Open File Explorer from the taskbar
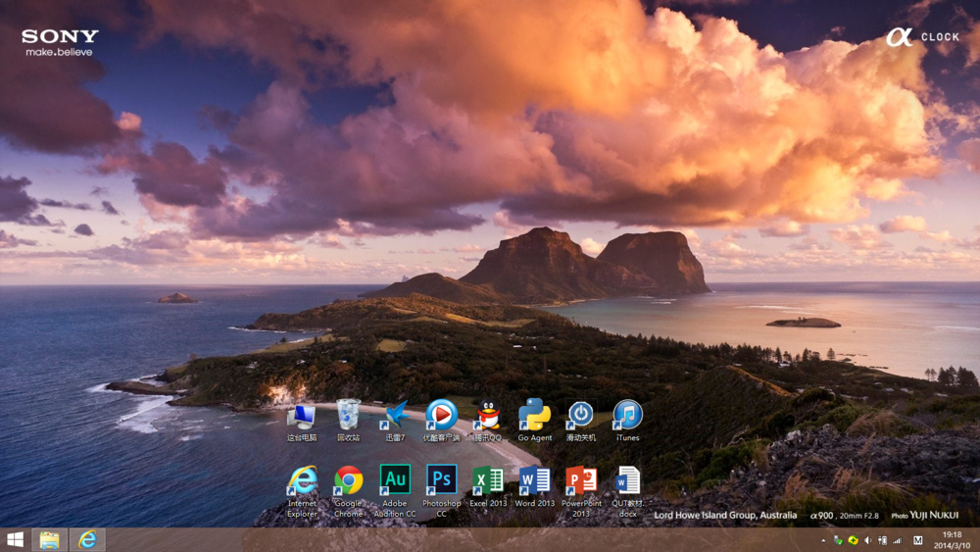 point(49,539)
